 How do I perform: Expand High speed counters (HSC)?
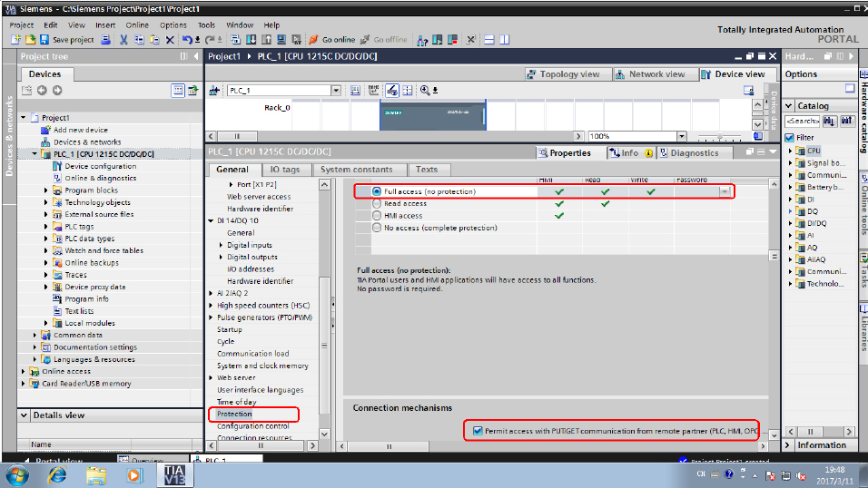coord(211,306)
